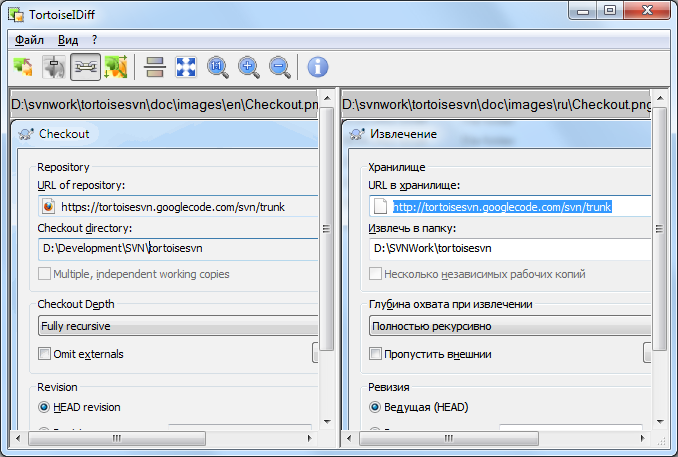Click right pane scroll left arrow
Screen dimensions: 678x457
(x=349, y=438)
